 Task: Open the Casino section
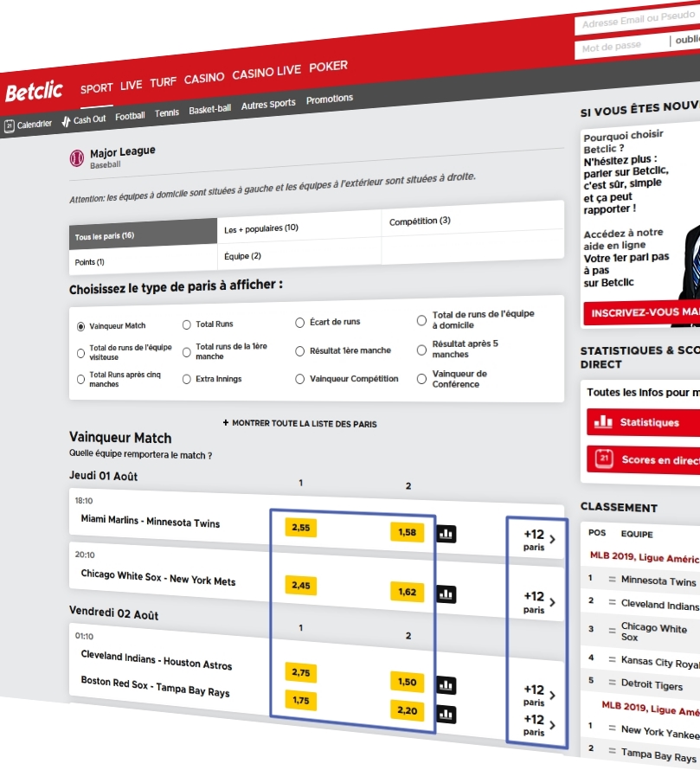(x=204, y=78)
